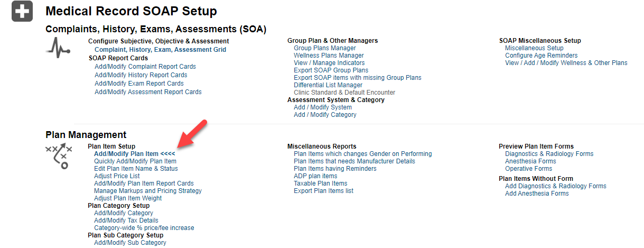The image size is (644, 248).
Task: Open Add/Modify Sub Category
Action: [x=130, y=243]
